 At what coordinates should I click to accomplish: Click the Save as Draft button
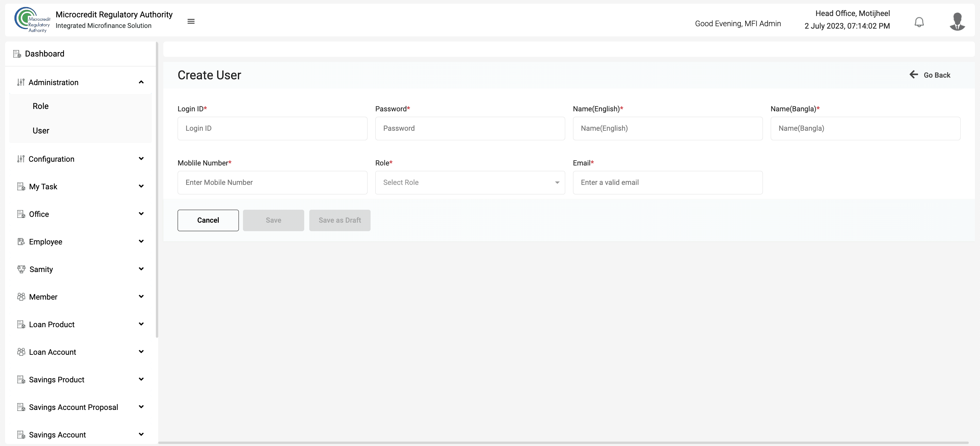(340, 220)
